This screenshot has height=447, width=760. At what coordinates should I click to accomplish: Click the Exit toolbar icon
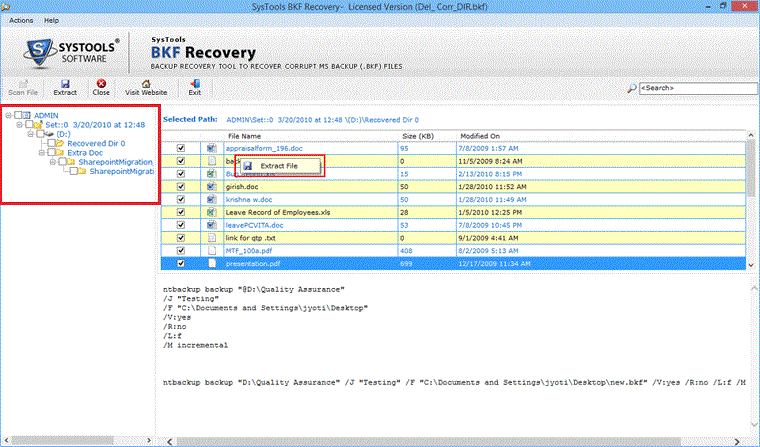[195, 84]
